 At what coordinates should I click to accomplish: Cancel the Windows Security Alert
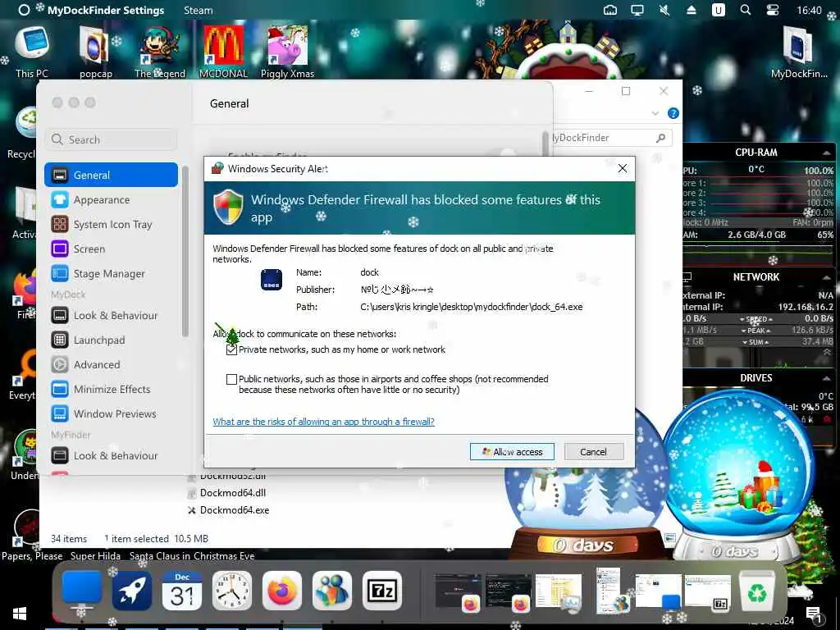(594, 452)
